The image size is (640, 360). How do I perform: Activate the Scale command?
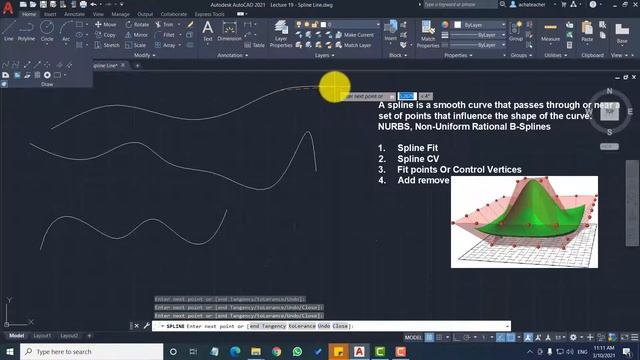[136, 45]
